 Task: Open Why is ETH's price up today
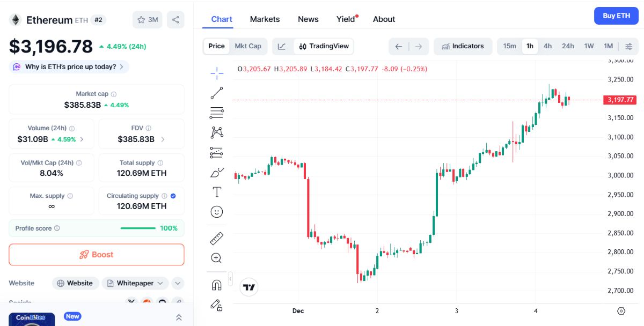(69, 67)
